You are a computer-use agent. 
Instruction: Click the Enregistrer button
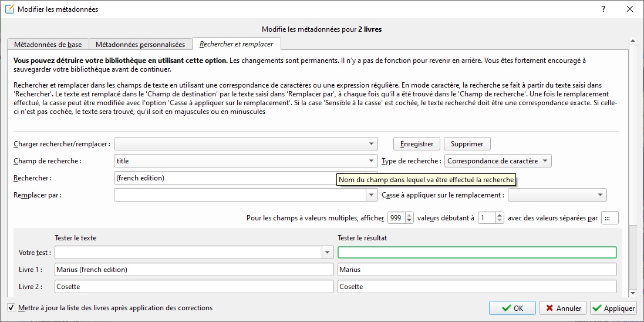(x=416, y=144)
